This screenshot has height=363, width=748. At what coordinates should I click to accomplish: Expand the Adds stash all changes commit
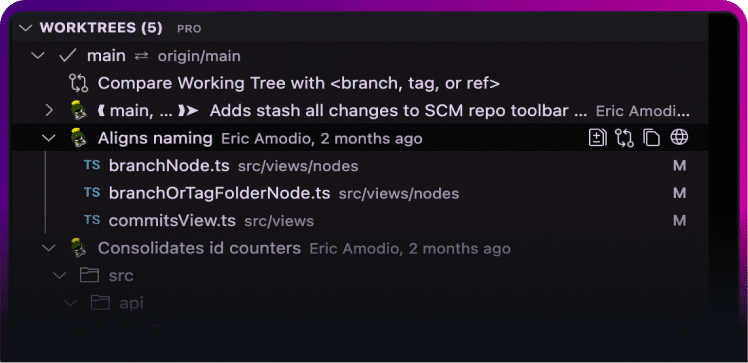(49, 111)
